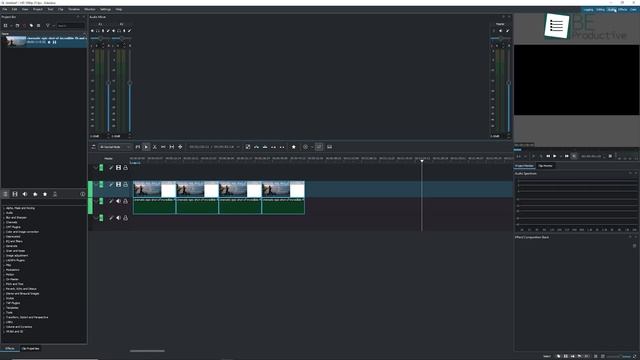Lock the top video track
Screen dimensions: 640x360
(x=125, y=168)
